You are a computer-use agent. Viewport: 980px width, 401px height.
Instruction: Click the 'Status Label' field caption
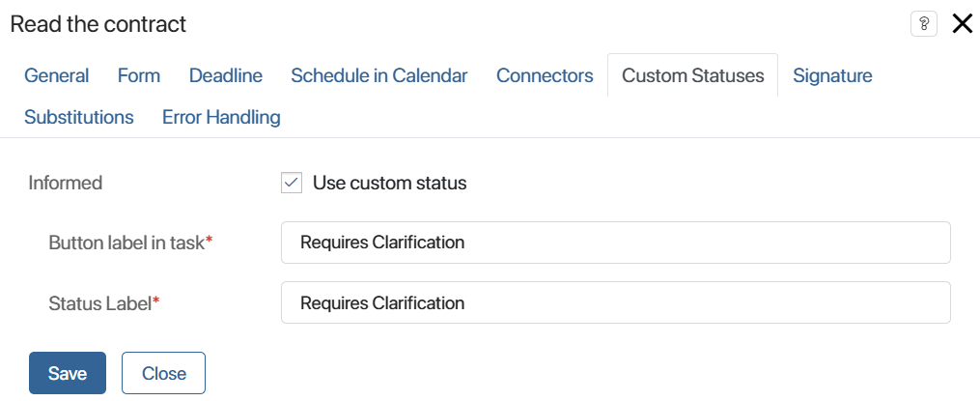point(100,304)
